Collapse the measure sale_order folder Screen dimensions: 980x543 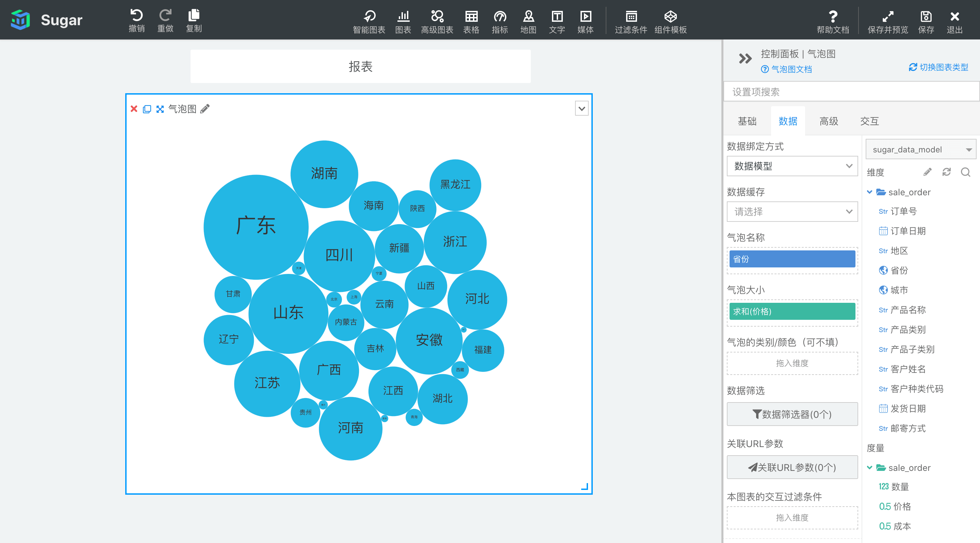coord(869,468)
